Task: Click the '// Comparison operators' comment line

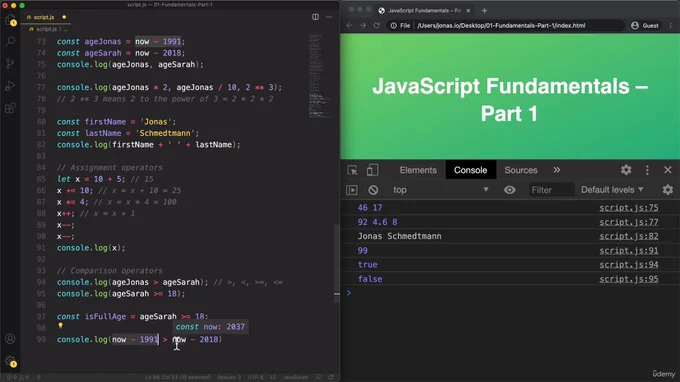Action: (x=110, y=271)
